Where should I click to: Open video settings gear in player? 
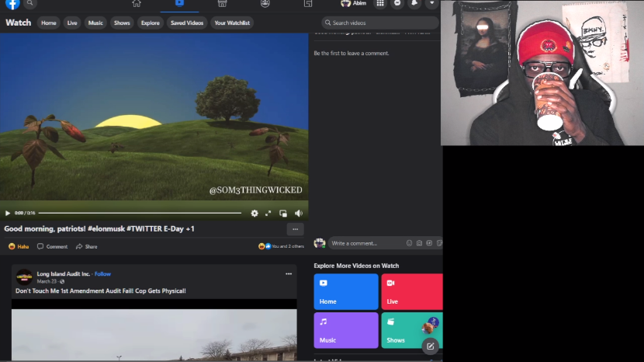click(254, 213)
